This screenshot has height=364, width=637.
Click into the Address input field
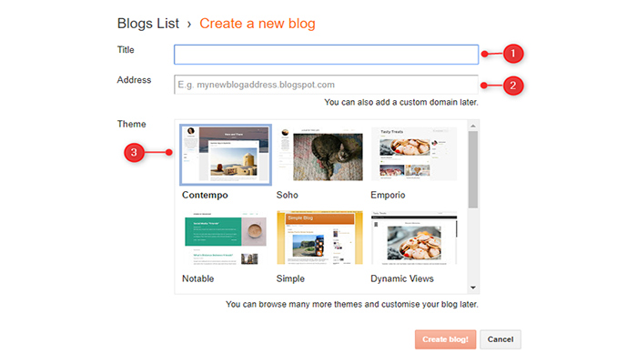tap(326, 85)
